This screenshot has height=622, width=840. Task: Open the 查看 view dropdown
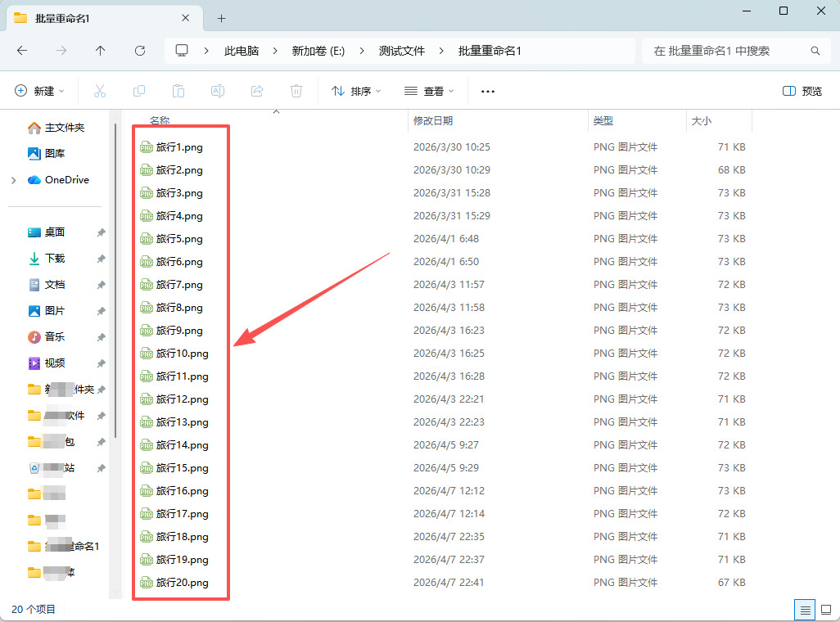428,91
